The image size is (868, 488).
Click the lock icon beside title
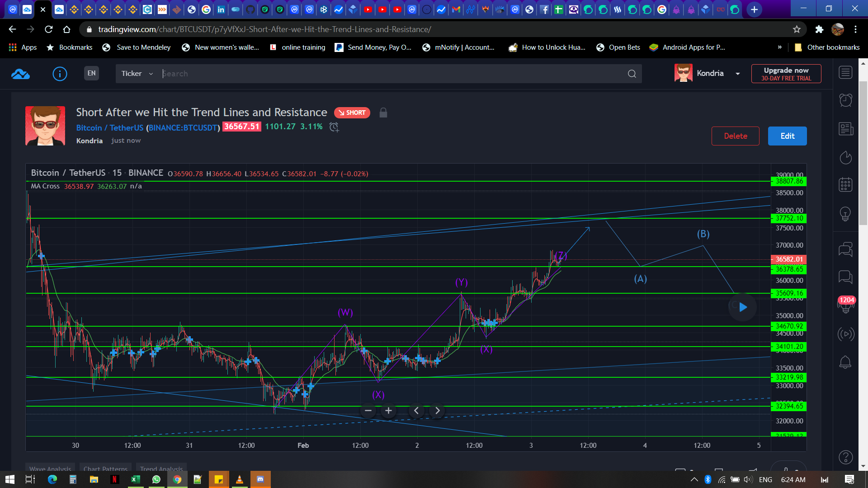[383, 113]
